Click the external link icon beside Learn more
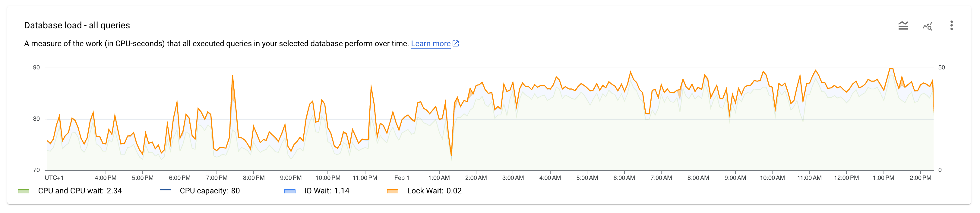Image resolution: width=980 pixels, height=213 pixels. click(x=456, y=43)
